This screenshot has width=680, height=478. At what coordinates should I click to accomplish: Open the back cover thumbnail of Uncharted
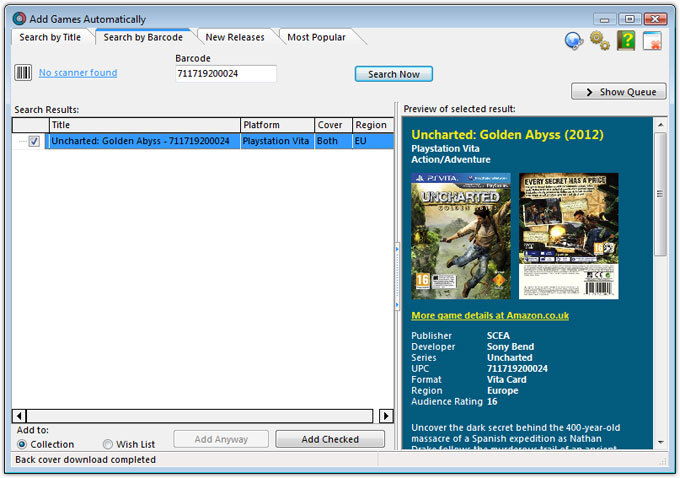[x=569, y=236]
